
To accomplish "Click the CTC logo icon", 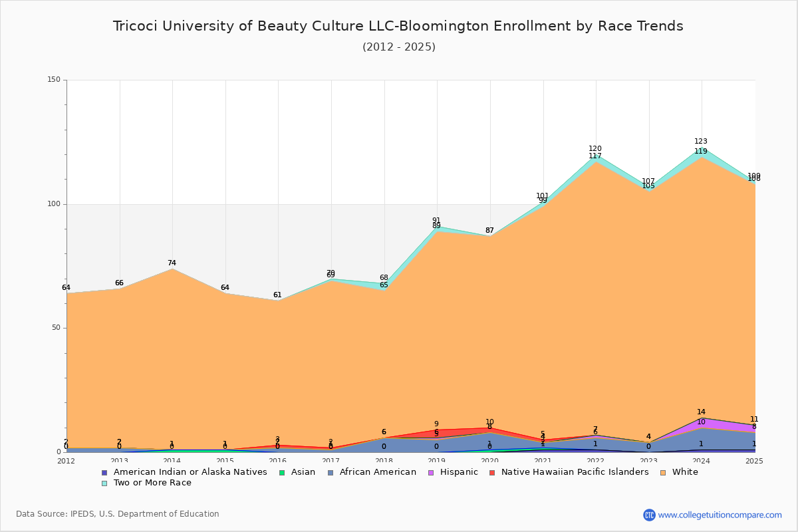I will pyautogui.click(x=649, y=515).
